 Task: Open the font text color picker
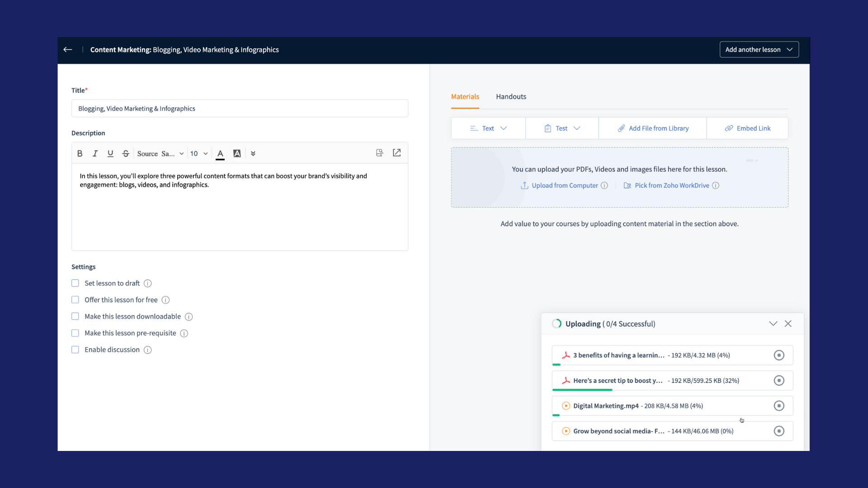(220, 154)
